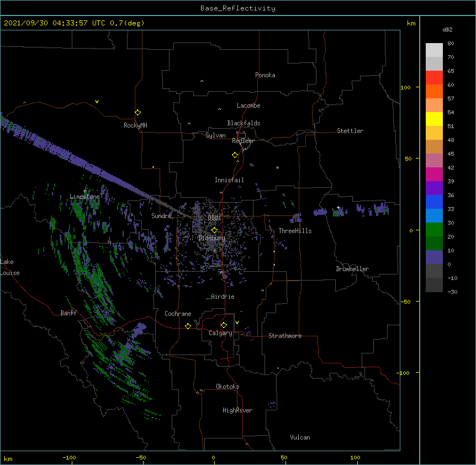Click the Lacombe city label

coord(248,105)
